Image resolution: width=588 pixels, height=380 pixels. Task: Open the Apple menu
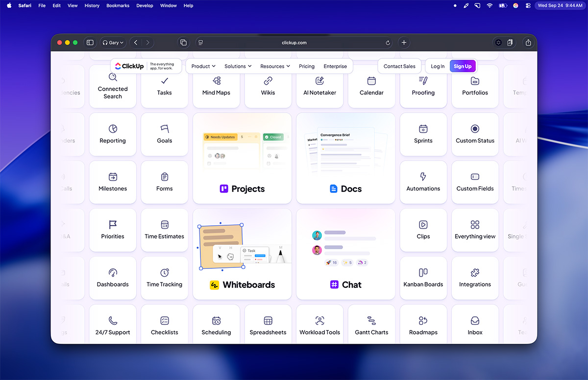9,5
